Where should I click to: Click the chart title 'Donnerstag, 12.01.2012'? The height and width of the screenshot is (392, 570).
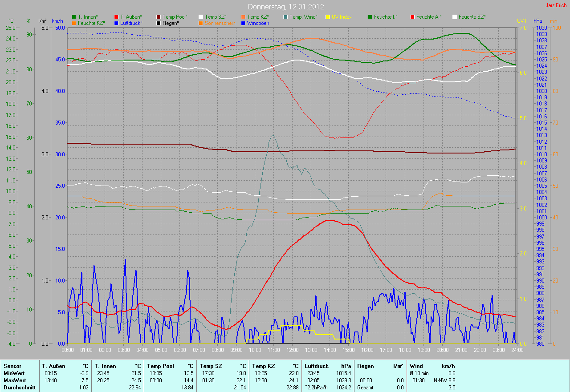click(286, 7)
